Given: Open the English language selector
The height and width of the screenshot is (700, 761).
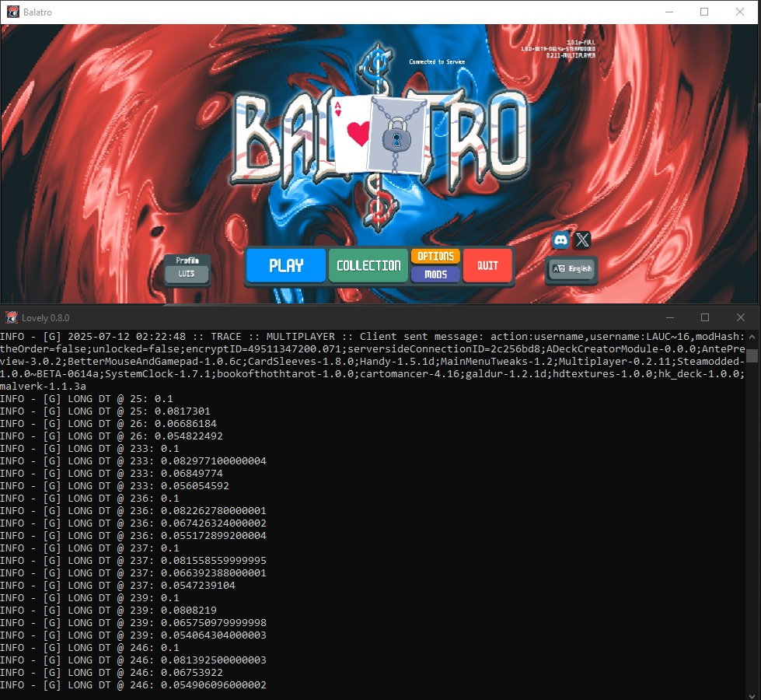Looking at the screenshot, I should tap(571, 268).
